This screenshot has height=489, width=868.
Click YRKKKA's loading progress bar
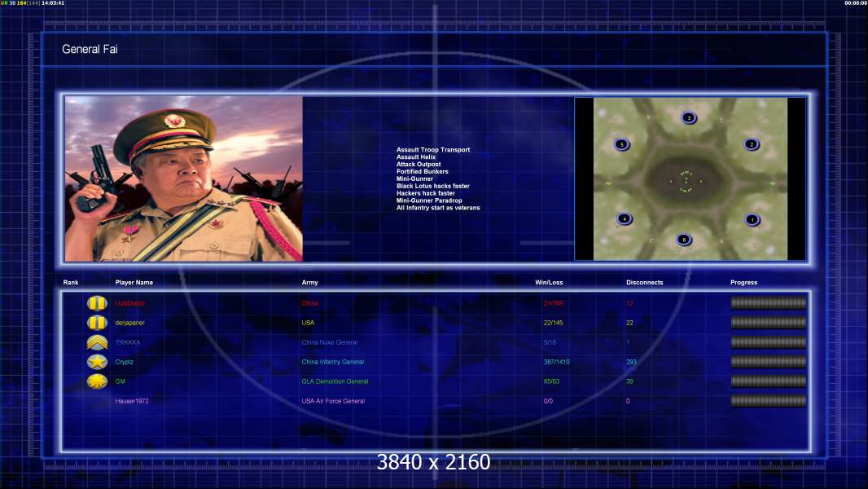tap(769, 342)
